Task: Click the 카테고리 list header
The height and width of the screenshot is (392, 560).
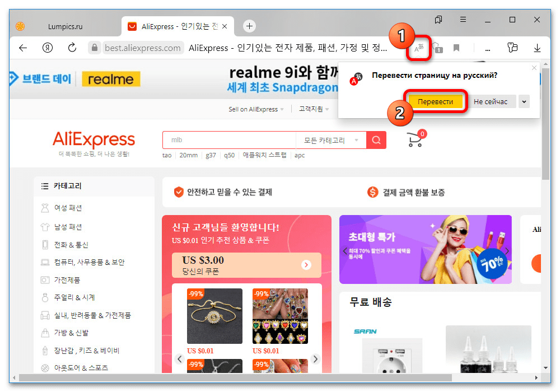Action: pyautogui.click(x=67, y=186)
